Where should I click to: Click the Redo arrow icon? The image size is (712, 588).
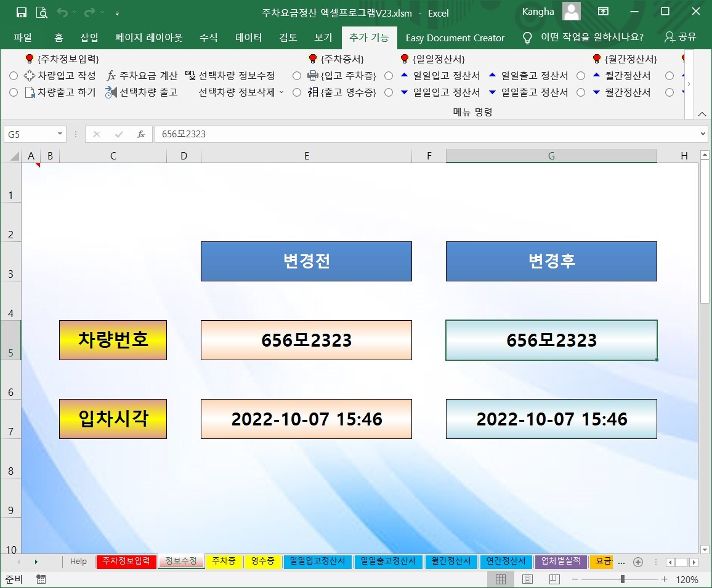click(90, 13)
